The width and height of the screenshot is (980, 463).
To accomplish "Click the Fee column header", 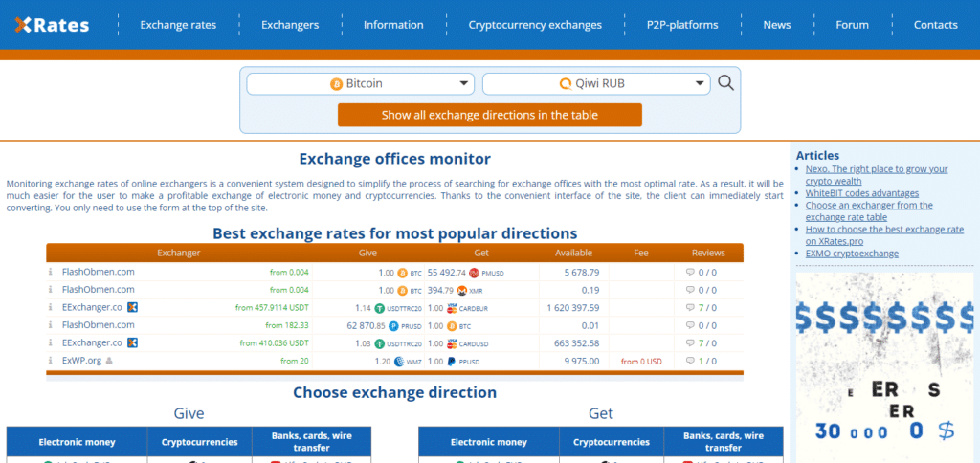I will pos(640,254).
